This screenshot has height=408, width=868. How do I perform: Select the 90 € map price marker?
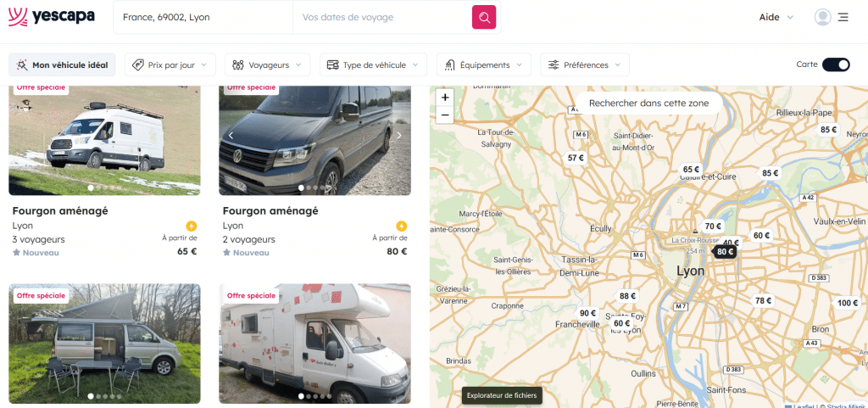coord(587,313)
